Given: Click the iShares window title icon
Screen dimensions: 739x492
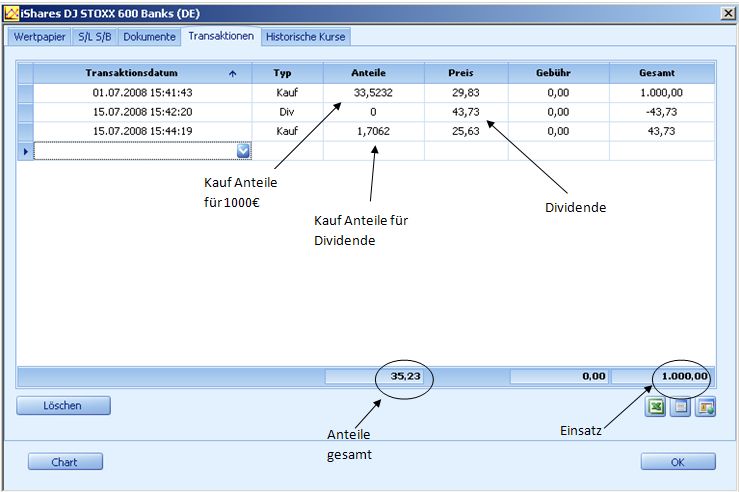Looking at the screenshot, I should pyautogui.click(x=11, y=13).
